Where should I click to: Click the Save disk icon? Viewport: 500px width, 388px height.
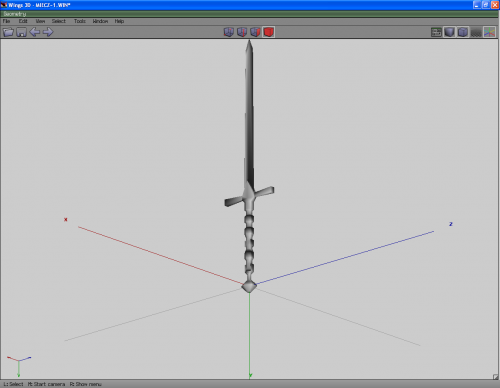tap(21, 32)
